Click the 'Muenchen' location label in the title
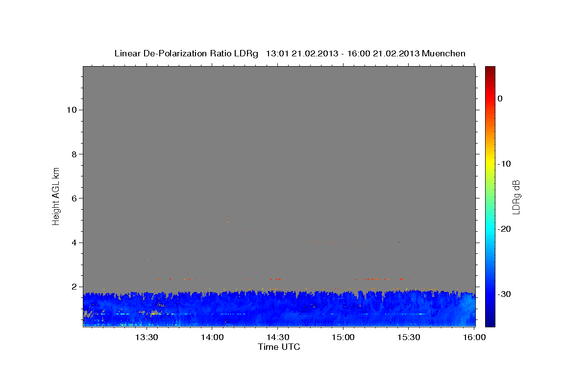This screenshot has height=392, width=588. point(444,53)
